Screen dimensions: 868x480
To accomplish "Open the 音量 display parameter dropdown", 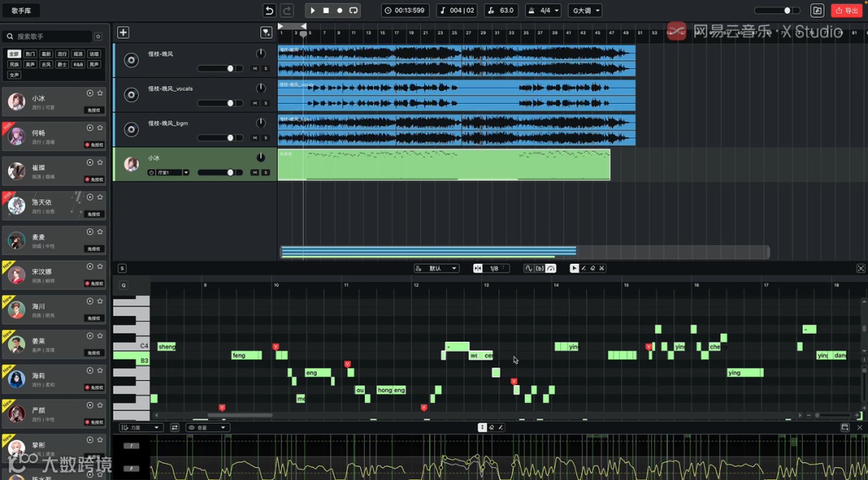I will click(207, 428).
